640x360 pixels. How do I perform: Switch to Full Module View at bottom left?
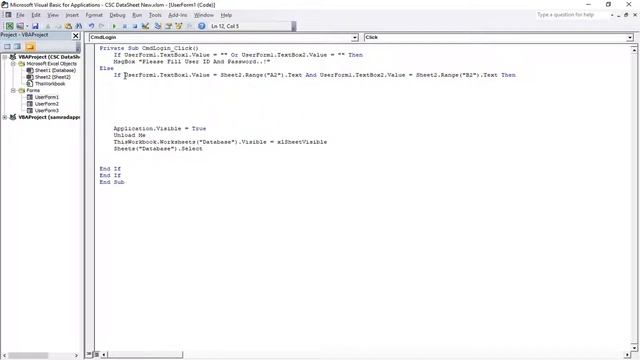pos(97,354)
